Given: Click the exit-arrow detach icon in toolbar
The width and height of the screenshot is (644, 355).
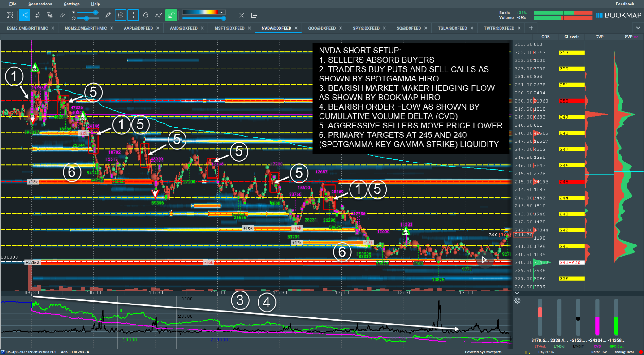Looking at the screenshot, I should [x=254, y=15].
